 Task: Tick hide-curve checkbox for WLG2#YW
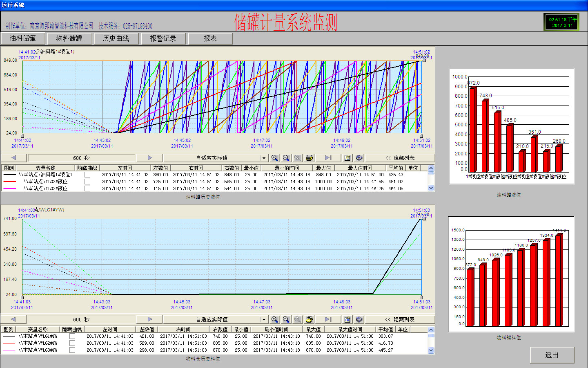tap(72, 343)
